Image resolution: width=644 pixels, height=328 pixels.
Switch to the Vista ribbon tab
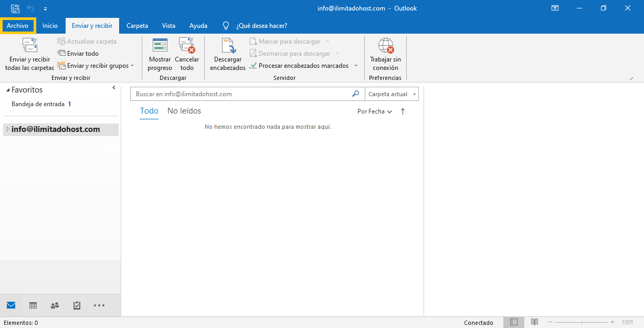click(x=168, y=26)
